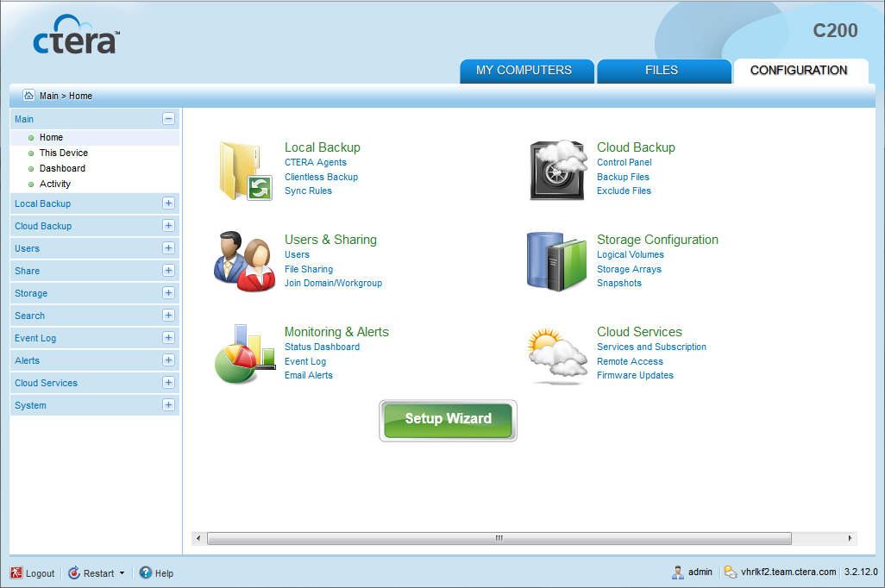Open the Services and Subscription link
Screen dimensions: 885x588
click(652, 347)
